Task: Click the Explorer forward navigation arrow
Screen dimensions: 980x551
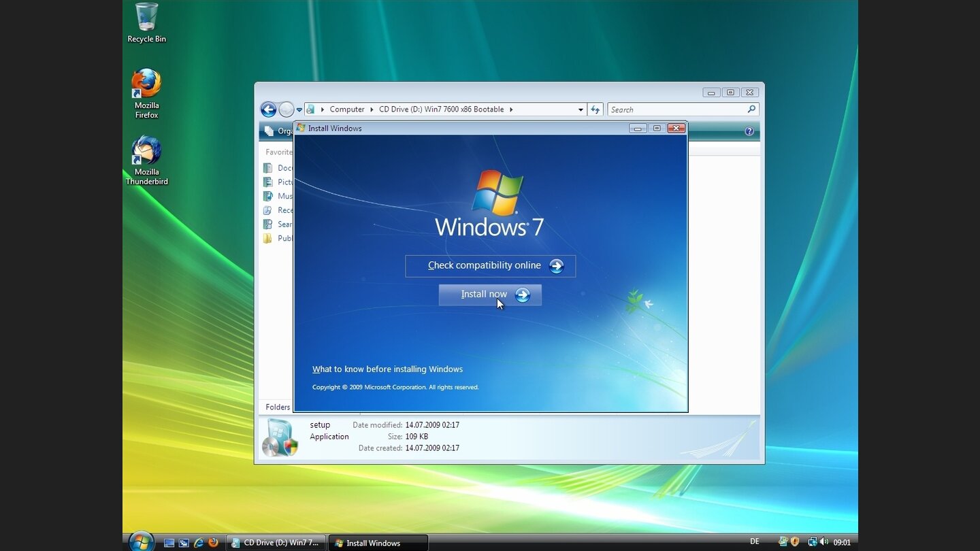Action: click(x=287, y=110)
